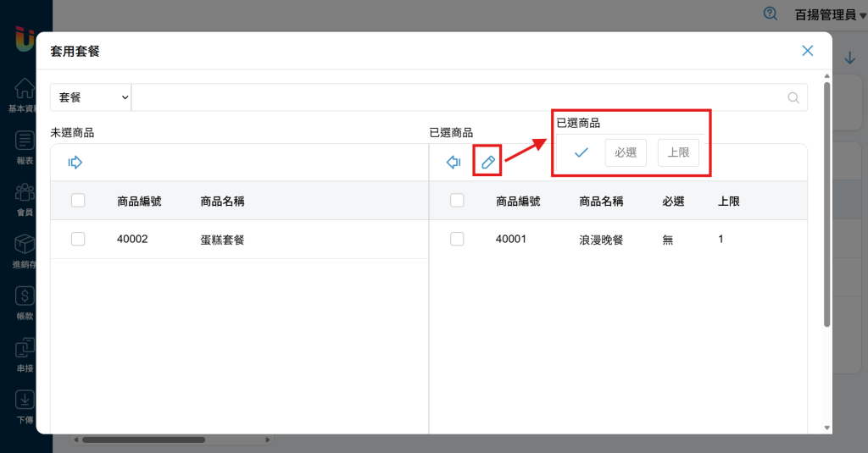Check the box for 浪漫晚餐 row
This screenshot has width=868, height=453.
[x=457, y=240]
